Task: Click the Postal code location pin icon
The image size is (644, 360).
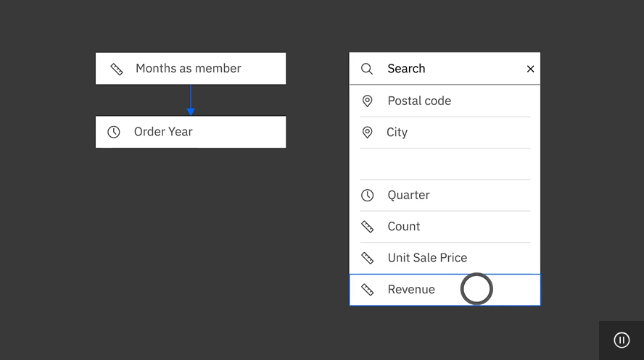Action: tap(367, 101)
